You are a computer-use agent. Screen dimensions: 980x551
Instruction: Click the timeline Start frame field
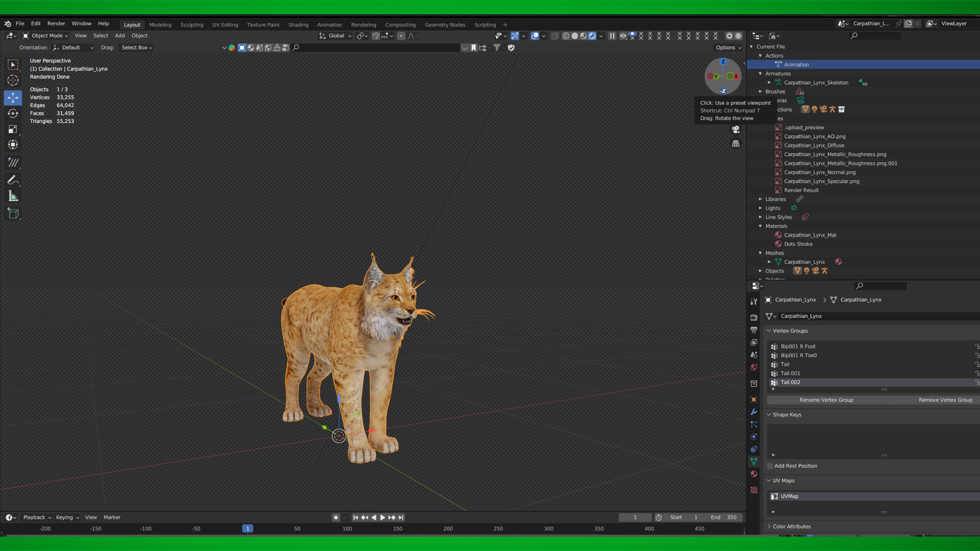pyautogui.click(x=684, y=517)
